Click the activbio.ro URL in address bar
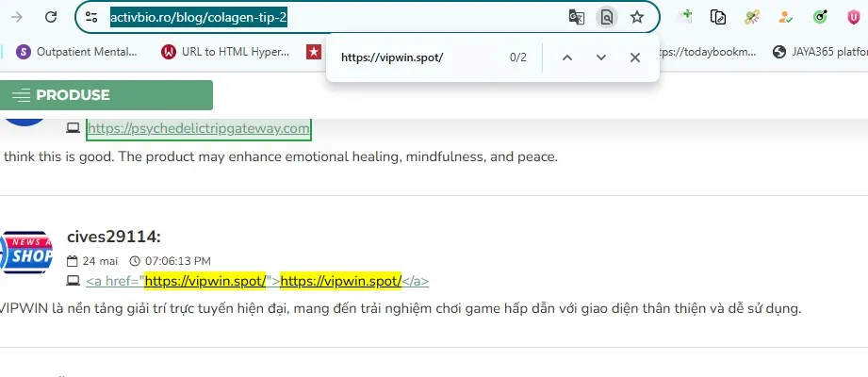This screenshot has width=868, height=377. pyautogui.click(x=198, y=18)
